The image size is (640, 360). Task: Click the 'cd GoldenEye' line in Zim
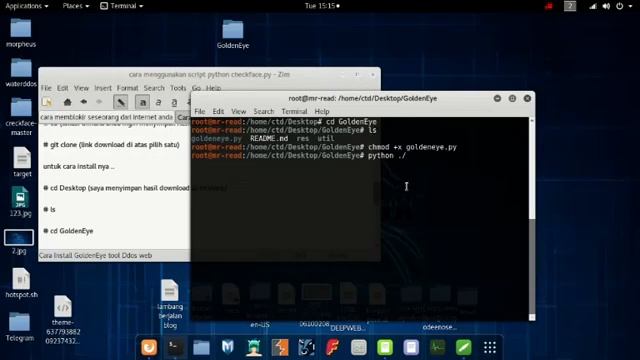(68, 231)
